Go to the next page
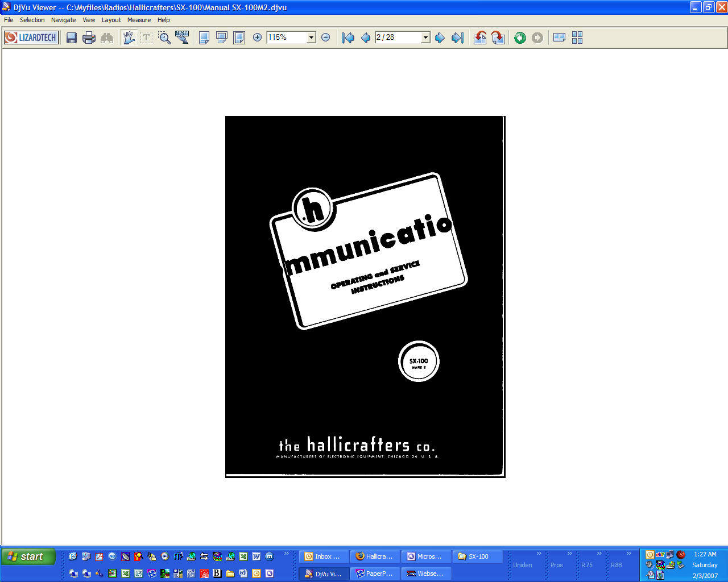 (x=440, y=38)
